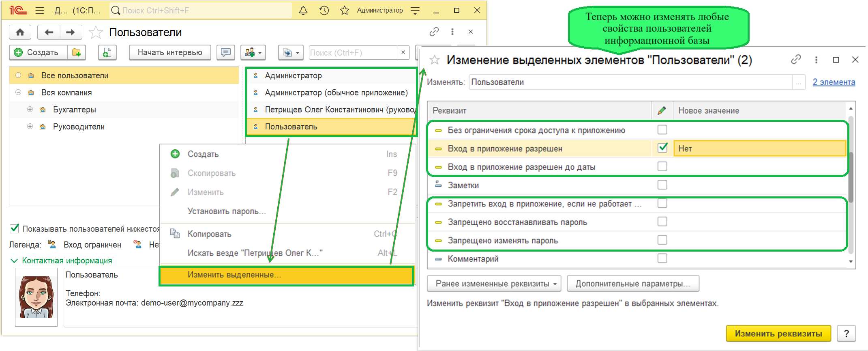868x351 pixels.
Task: Open the history clock icon
Action: click(x=324, y=11)
